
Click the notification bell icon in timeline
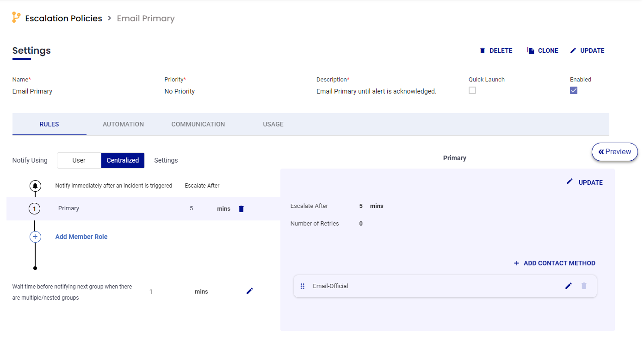(x=35, y=186)
